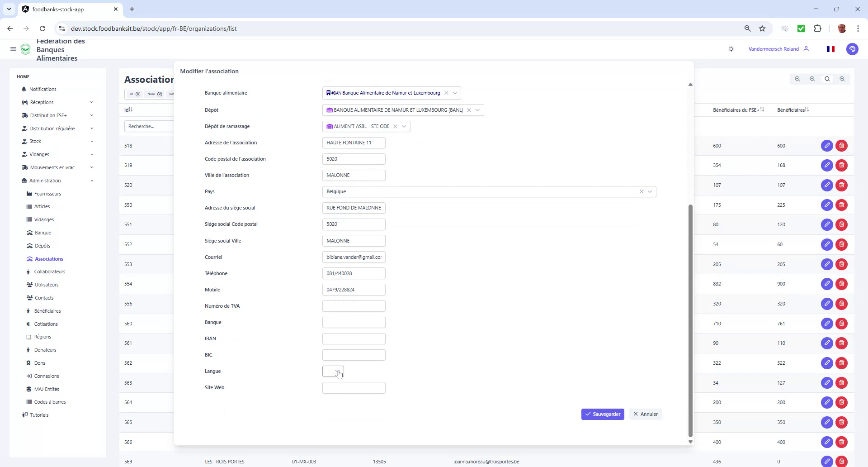Edit association 518 with the pencil icon
868x467 pixels.
click(827, 145)
